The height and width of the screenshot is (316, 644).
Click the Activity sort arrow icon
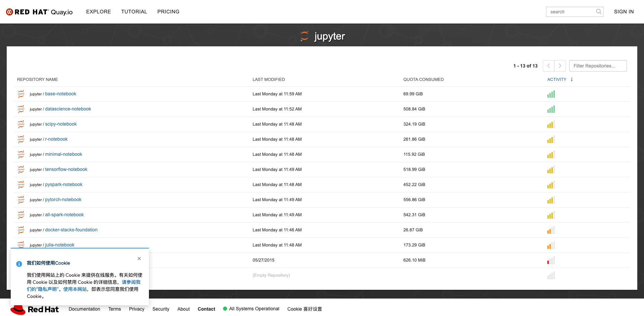point(572,80)
